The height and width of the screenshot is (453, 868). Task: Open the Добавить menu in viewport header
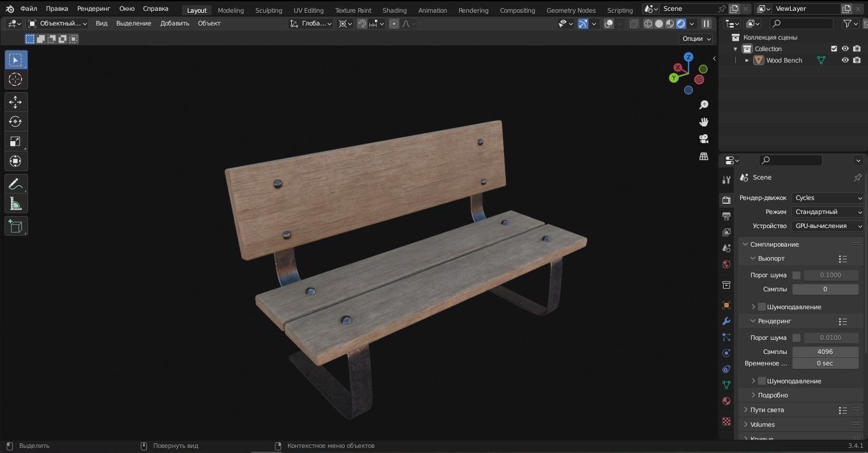tap(174, 24)
